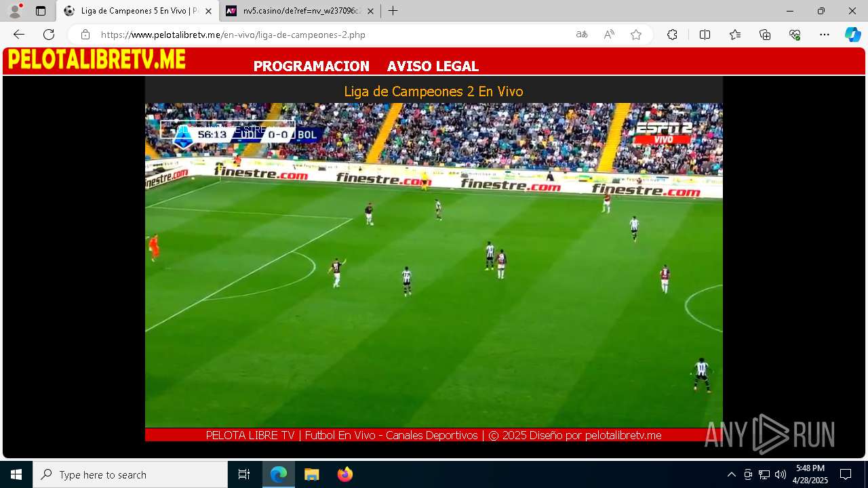This screenshot has height=488, width=868.
Task: Open the Windows Start menu
Action: [16, 474]
